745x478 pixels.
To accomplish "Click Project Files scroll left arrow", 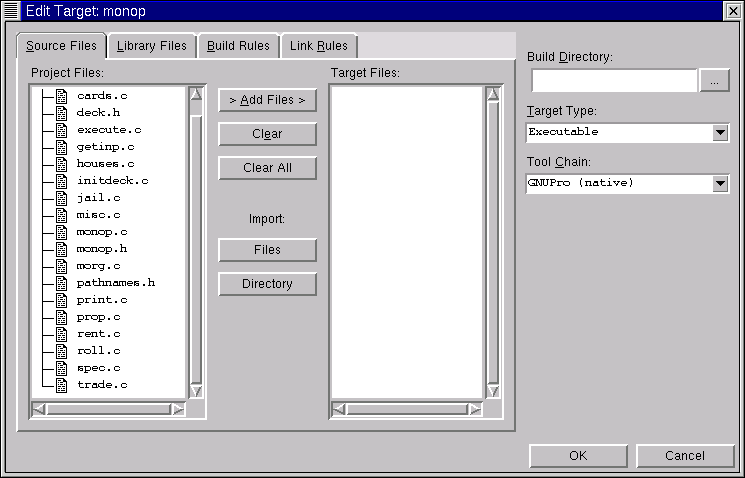I will pyautogui.click(x=39, y=409).
